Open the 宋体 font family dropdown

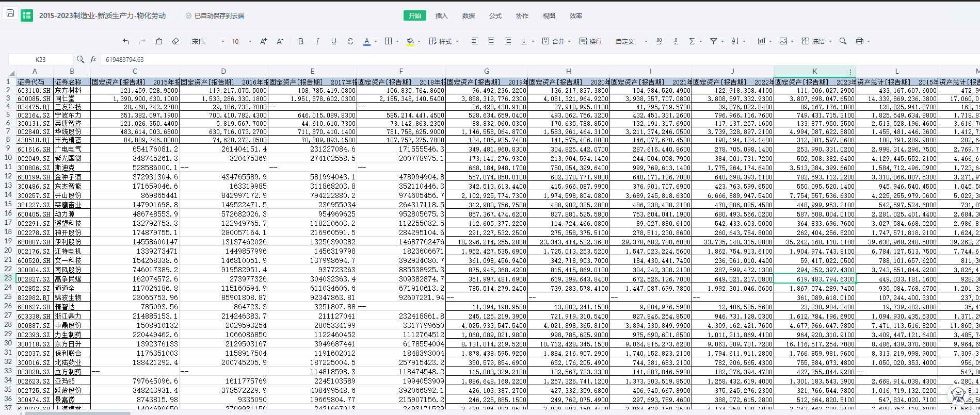tap(208, 41)
